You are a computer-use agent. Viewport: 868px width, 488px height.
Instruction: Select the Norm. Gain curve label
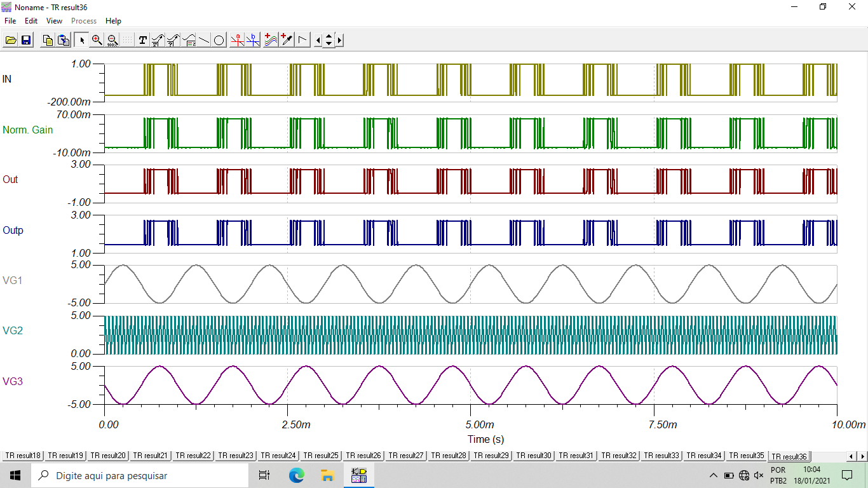pos(28,130)
